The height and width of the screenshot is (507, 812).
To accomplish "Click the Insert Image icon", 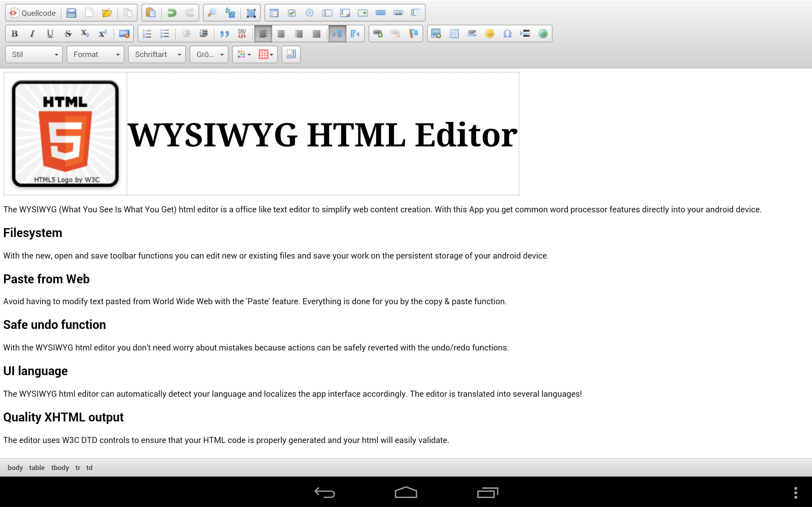I will [x=436, y=34].
